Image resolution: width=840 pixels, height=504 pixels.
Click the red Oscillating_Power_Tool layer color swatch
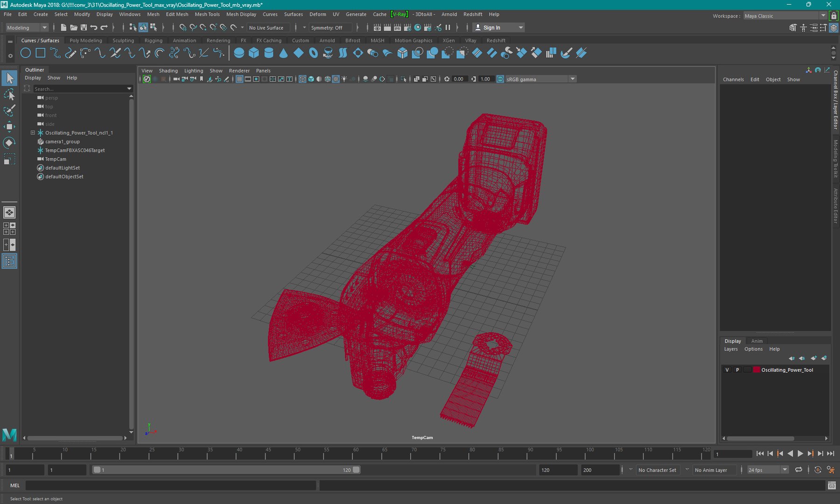[756, 370]
